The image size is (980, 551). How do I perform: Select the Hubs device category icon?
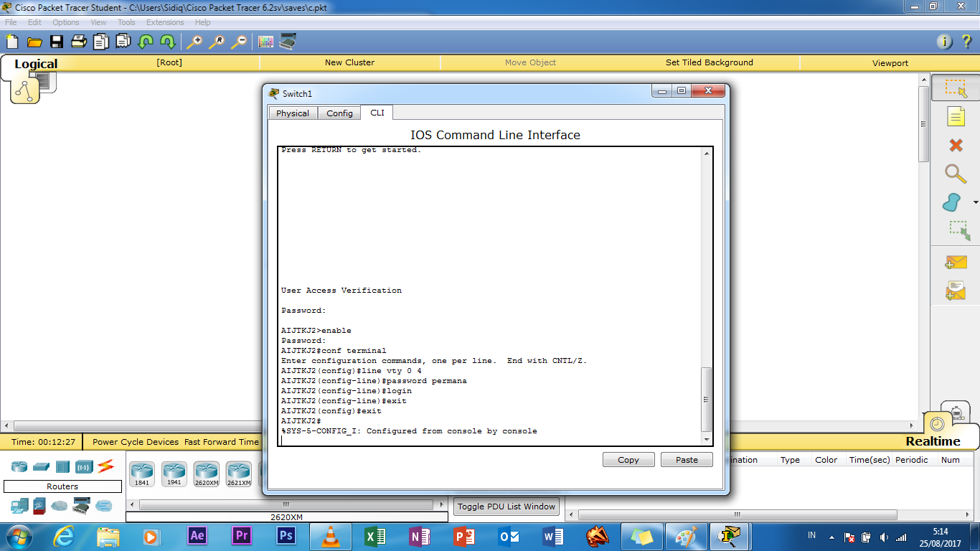pos(62,466)
